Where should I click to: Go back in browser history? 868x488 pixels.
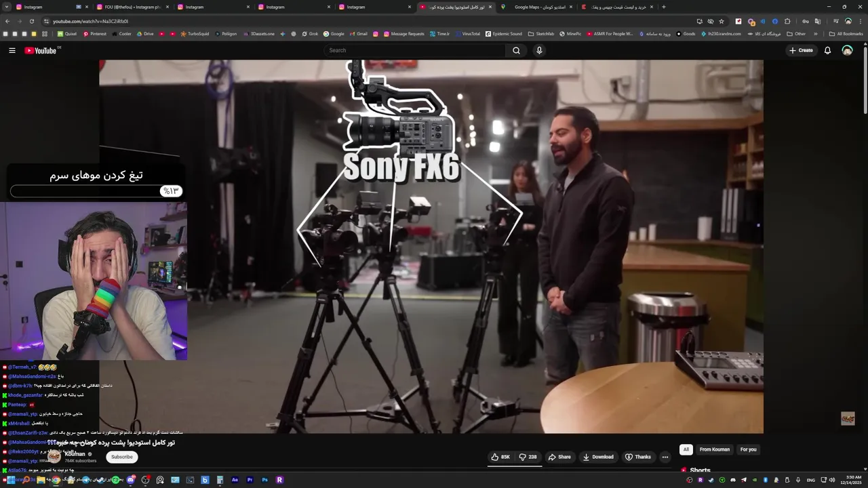point(7,21)
